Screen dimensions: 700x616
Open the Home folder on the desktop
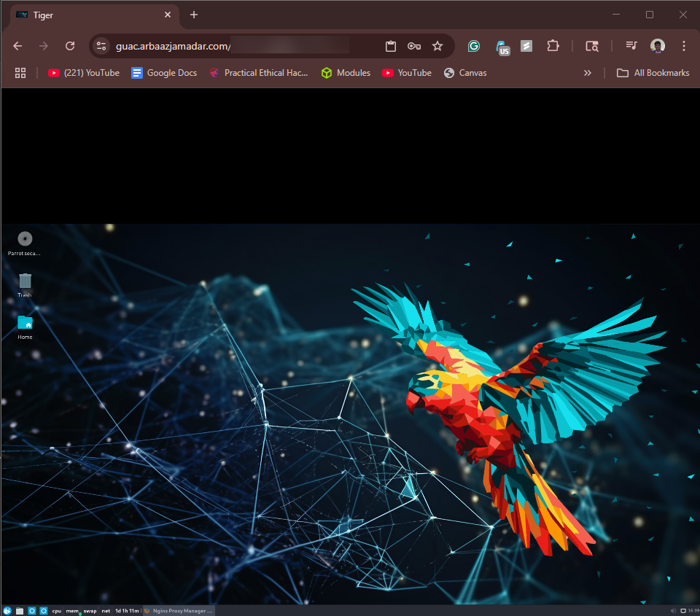(25, 323)
